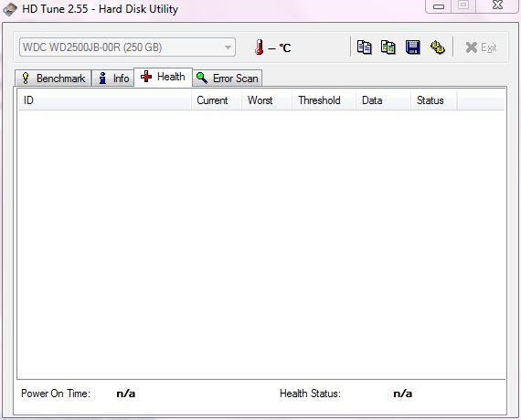Open the Info tab

[x=113, y=79]
